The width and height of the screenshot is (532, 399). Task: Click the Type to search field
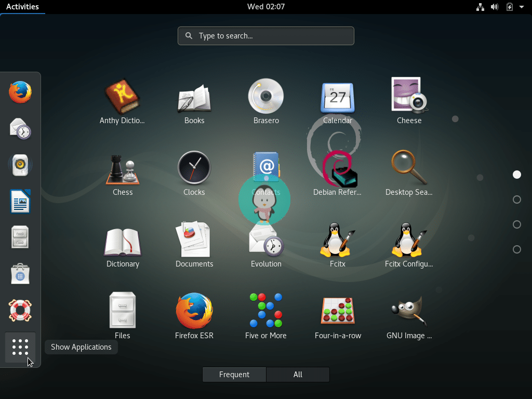pyautogui.click(x=266, y=36)
